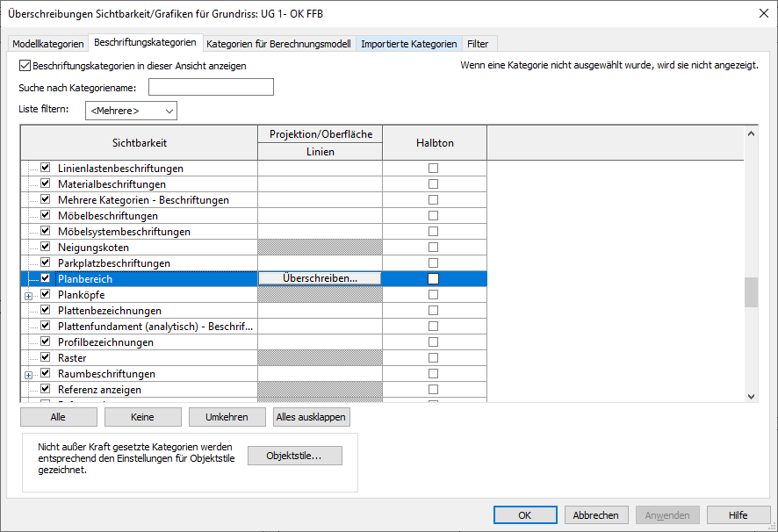Toggle visibility of Neigungskoten category
Screen dimensions: 778x532
tap(45, 248)
